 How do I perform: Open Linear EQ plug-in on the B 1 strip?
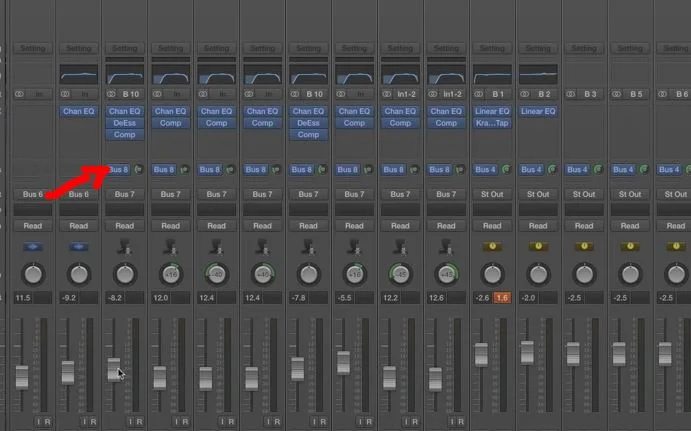[492, 111]
